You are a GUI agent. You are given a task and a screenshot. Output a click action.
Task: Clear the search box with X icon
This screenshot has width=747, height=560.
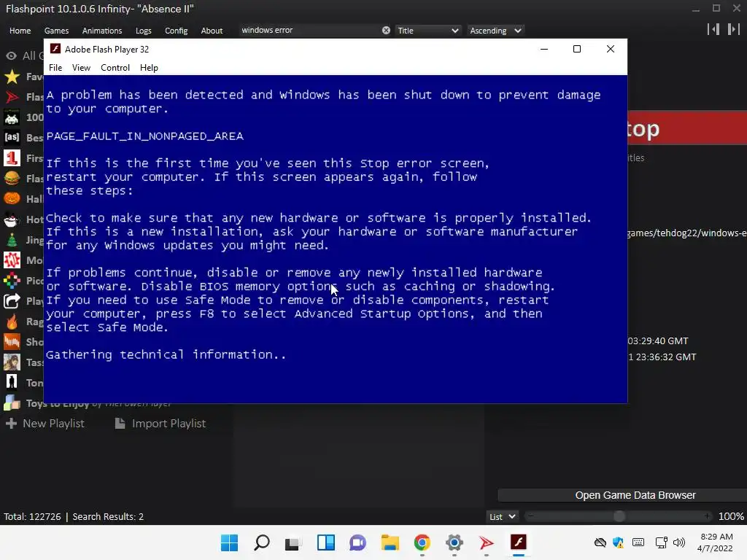click(x=386, y=31)
